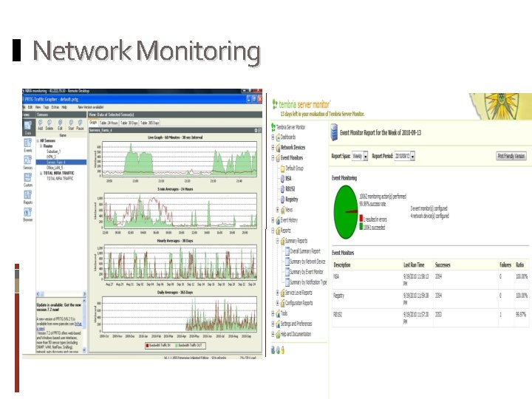Collapse the Summary Reports node
Viewport: 532px width, 399px height.
(278, 241)
